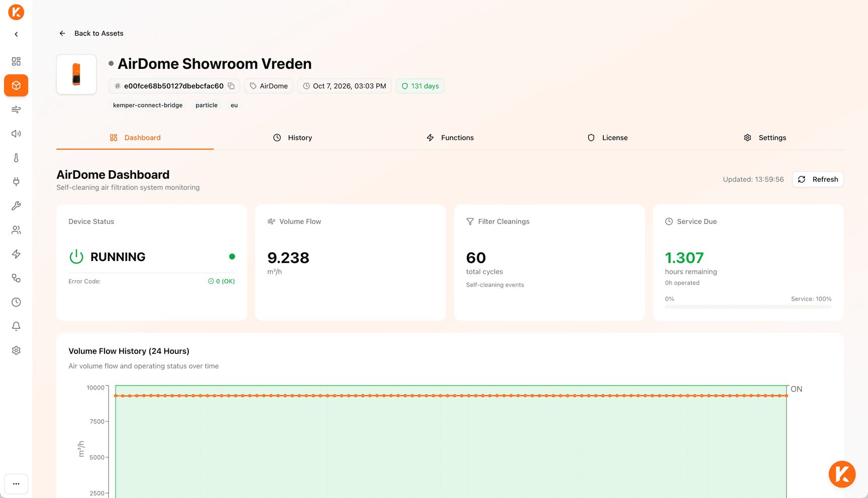This screenshot has height=498, width=868.
Task: Click the 10000 y-axis label on the chart
Action: coord(95,388)
